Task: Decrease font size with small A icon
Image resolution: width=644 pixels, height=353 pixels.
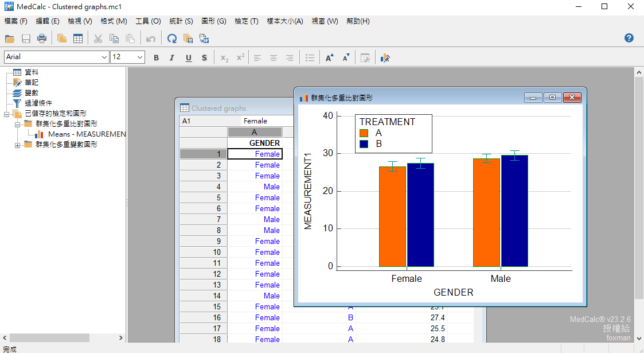Action: 346,58
